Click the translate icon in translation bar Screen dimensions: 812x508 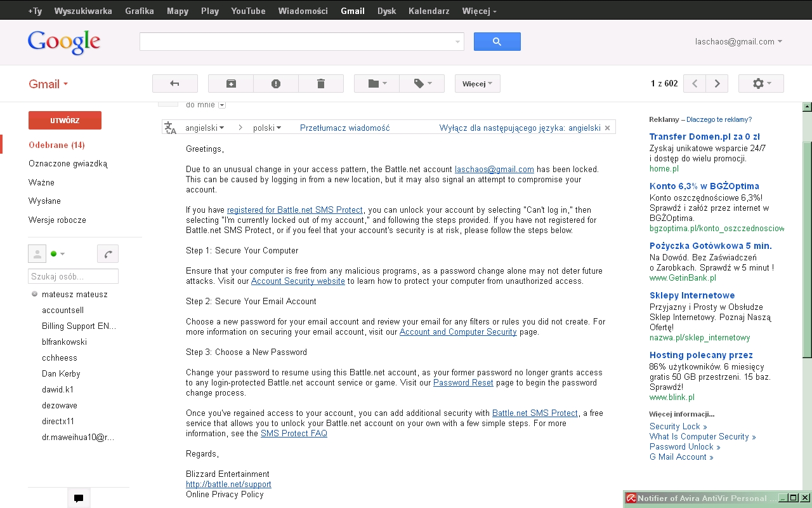coord(170,128)
